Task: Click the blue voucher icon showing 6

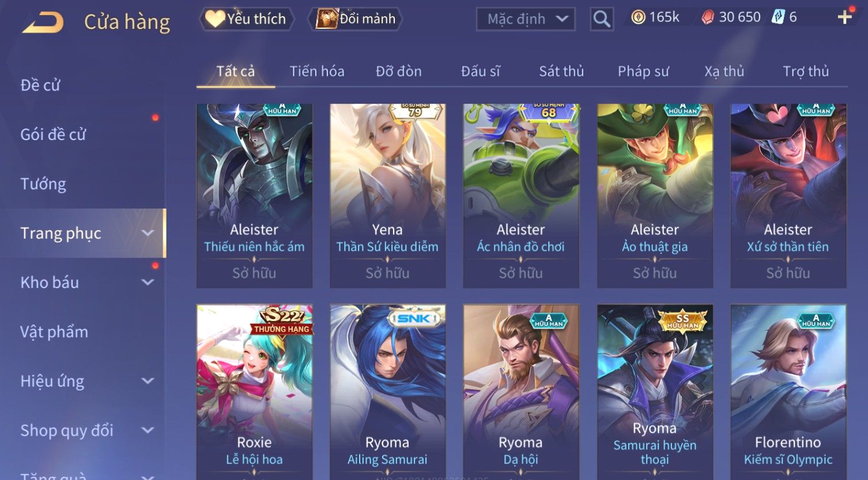Action: pos(779,17)
